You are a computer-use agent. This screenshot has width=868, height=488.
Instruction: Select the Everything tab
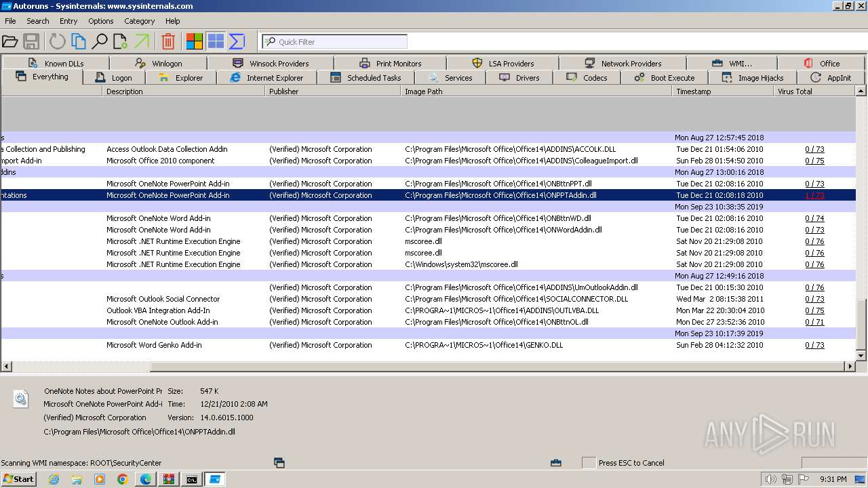point(41,77)
